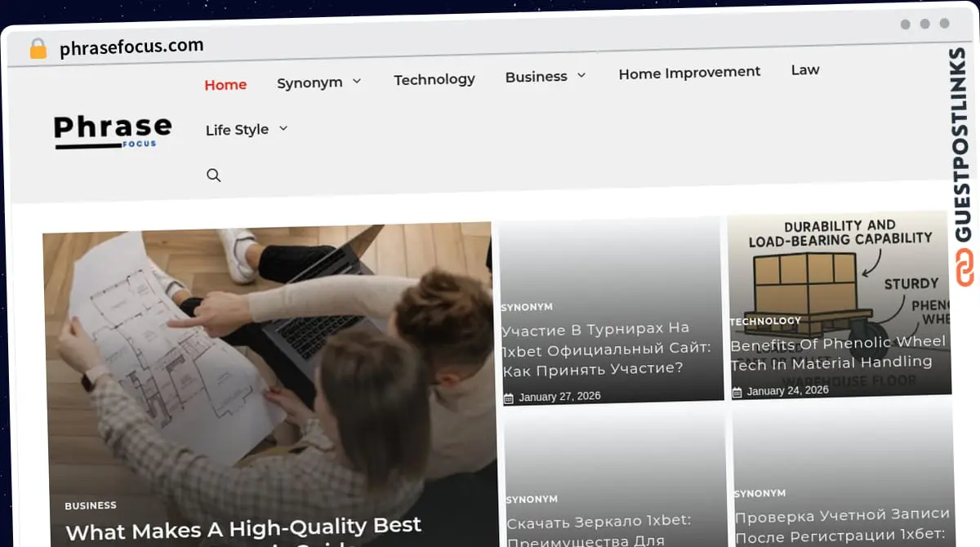Screen dimensions: 980x547
Task: Click the BUSINESS category tag on featured post
Action: [91, 505]
